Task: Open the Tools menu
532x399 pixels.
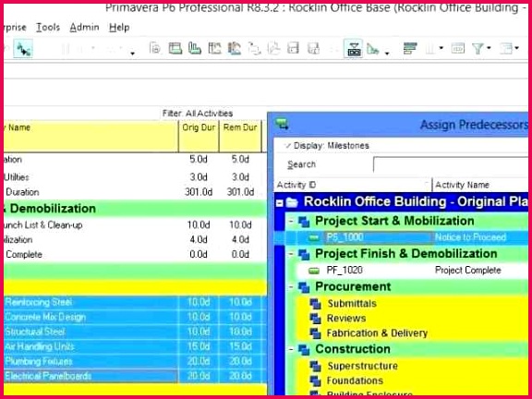Action: coord(48,27)
